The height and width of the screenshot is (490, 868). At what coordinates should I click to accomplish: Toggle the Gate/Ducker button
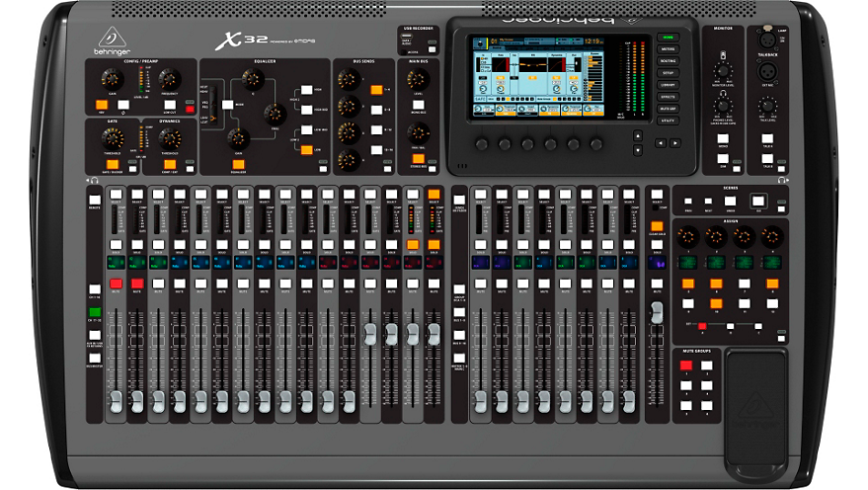pos(113,164)
